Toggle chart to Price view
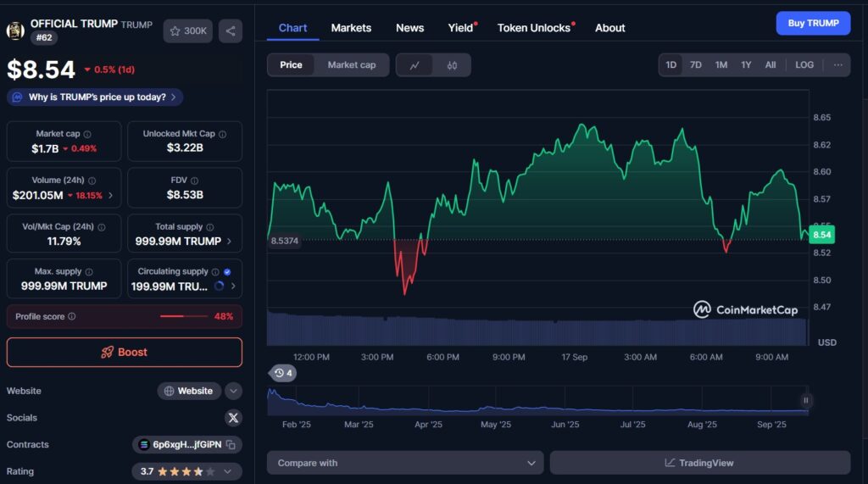Screen dimensions: 868x484 tap(292, 65)
